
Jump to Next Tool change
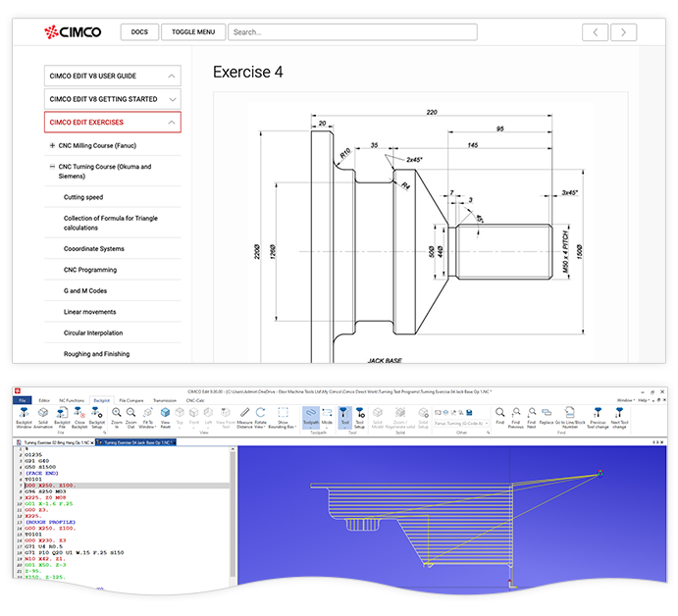click(x=619, y=417)
